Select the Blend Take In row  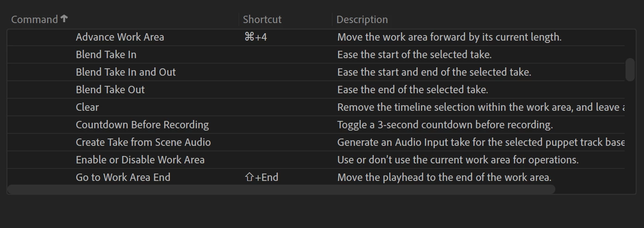[316, 54]
